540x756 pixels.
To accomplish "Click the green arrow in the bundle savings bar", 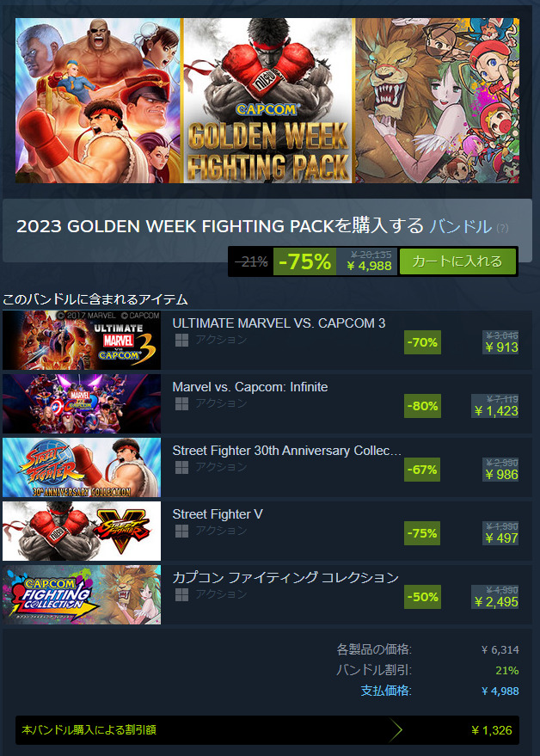I will coord(396,730).
